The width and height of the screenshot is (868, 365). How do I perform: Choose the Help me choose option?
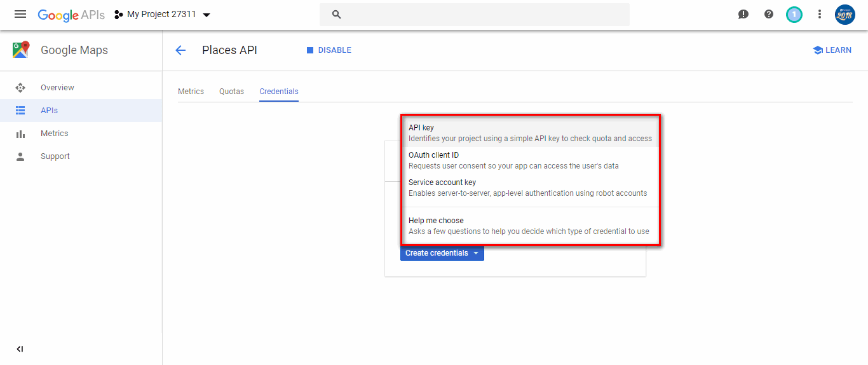pyautogui.click(x=531, y=226)
